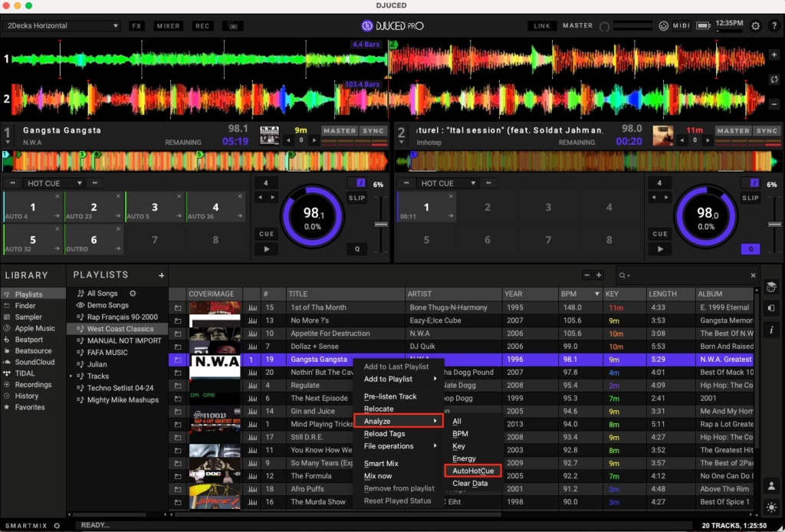Click the MIXER button
Image resolution: width=785 pixels, height=532 pixels.
[169, 26]
